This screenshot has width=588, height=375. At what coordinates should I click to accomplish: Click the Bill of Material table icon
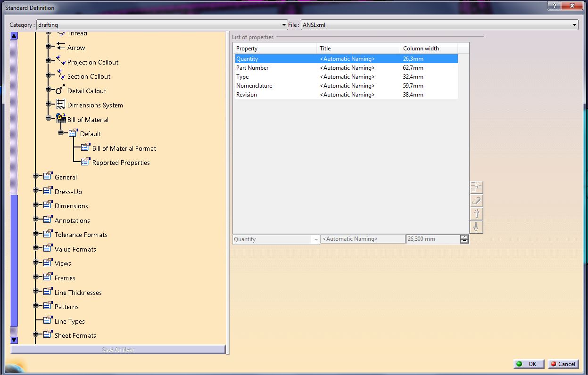61,118
